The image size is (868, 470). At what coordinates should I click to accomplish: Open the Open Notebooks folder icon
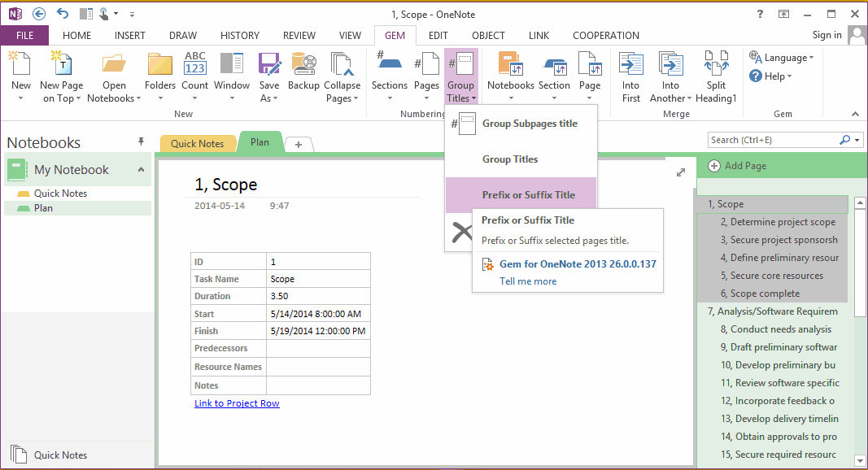[x=114, y=63]
